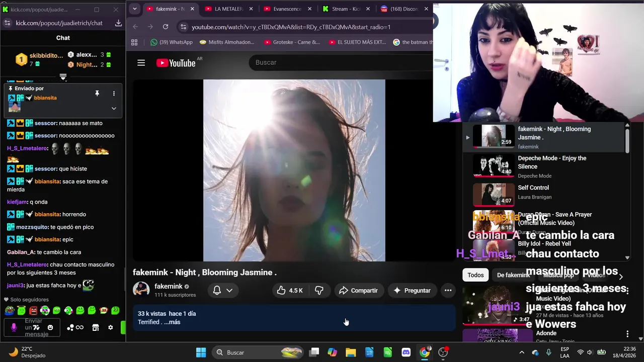Expand the pinned message chevron

click(x=114, y=108)
